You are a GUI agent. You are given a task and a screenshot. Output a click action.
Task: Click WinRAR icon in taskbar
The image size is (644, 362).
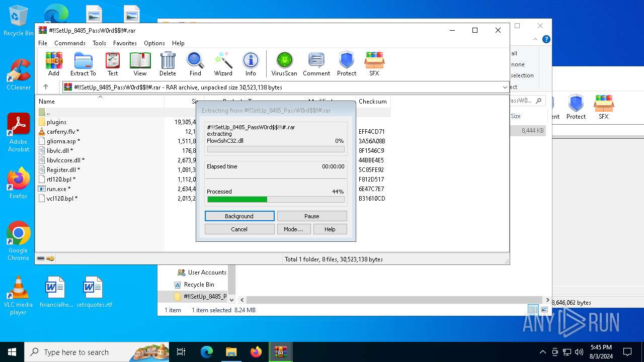(280, 352)
